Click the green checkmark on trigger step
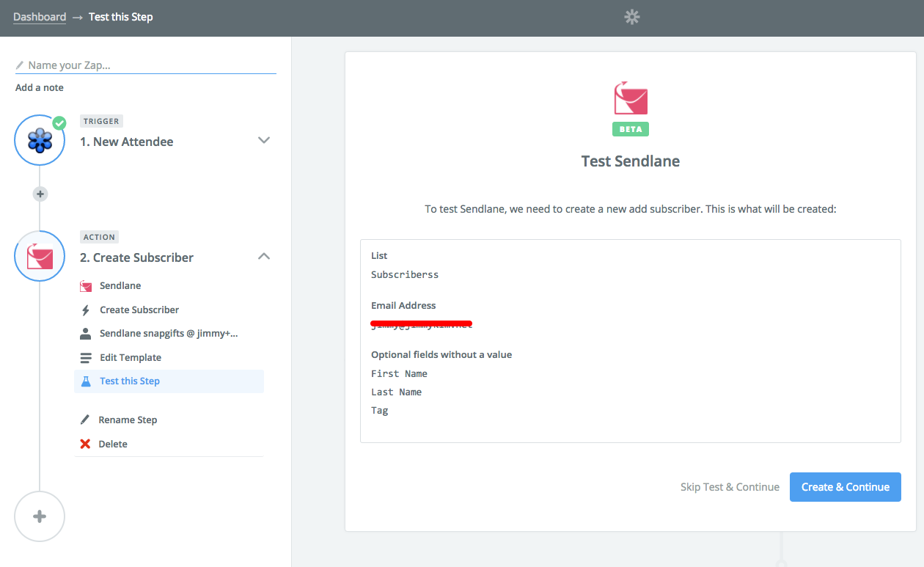This screenshot has height=567, width=924. click(x=59, y=122)
